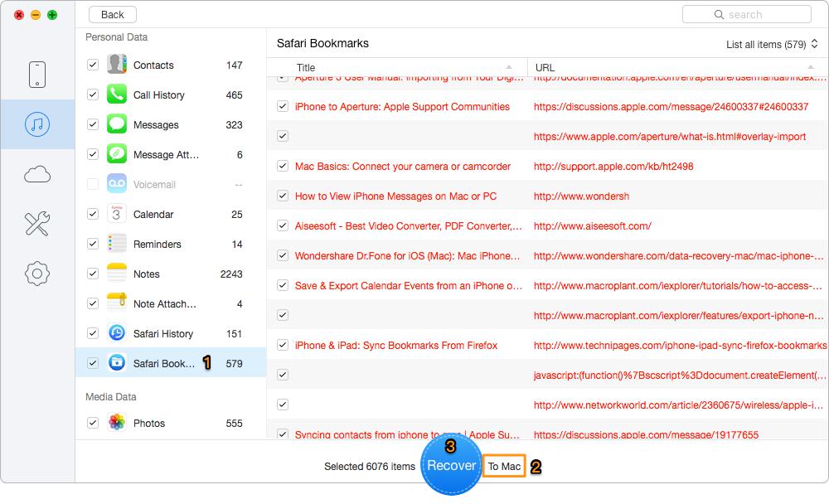Select the Note Attach... category label
Screen dimensions: 829x504
click(164, 303)
